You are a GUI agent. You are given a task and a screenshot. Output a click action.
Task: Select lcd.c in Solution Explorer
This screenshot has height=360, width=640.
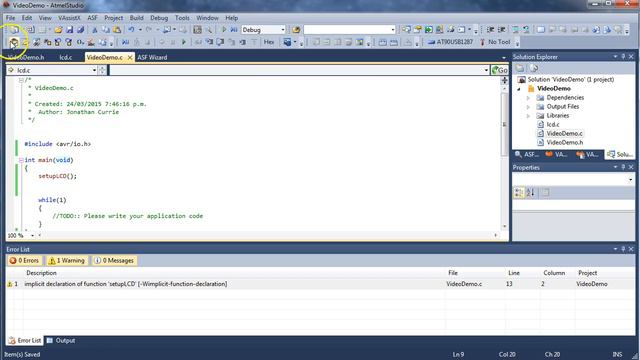coord(553,124)
